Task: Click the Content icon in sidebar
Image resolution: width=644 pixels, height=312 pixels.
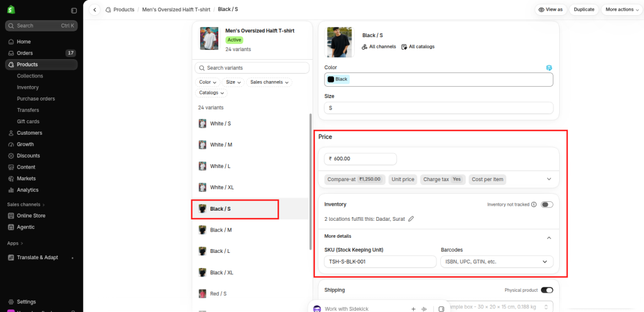Action: point(11,167)
